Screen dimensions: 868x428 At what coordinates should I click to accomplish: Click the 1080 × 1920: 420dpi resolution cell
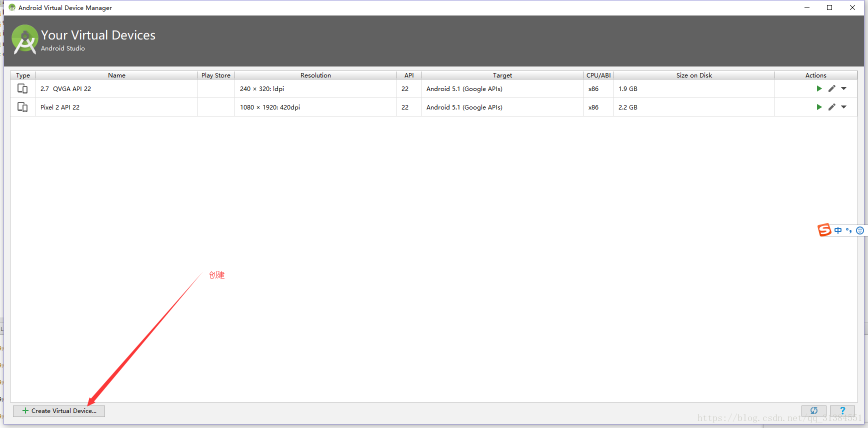(x=315, y=107)
